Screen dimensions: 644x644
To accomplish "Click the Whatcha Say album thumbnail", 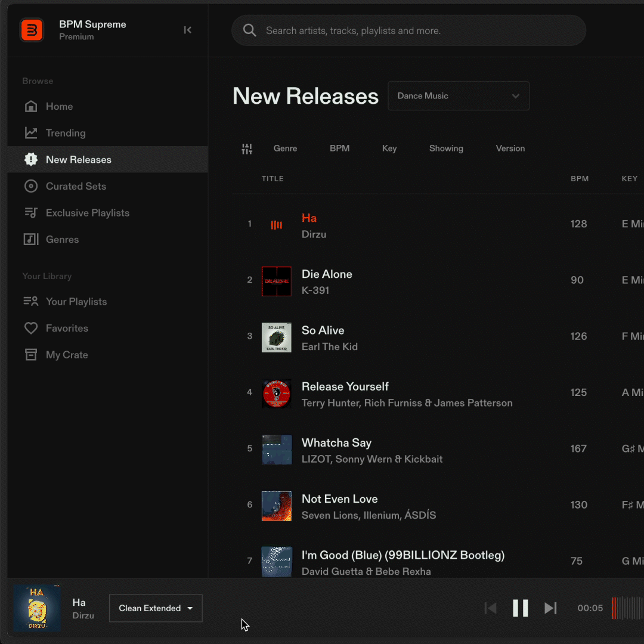I will 277,450.
